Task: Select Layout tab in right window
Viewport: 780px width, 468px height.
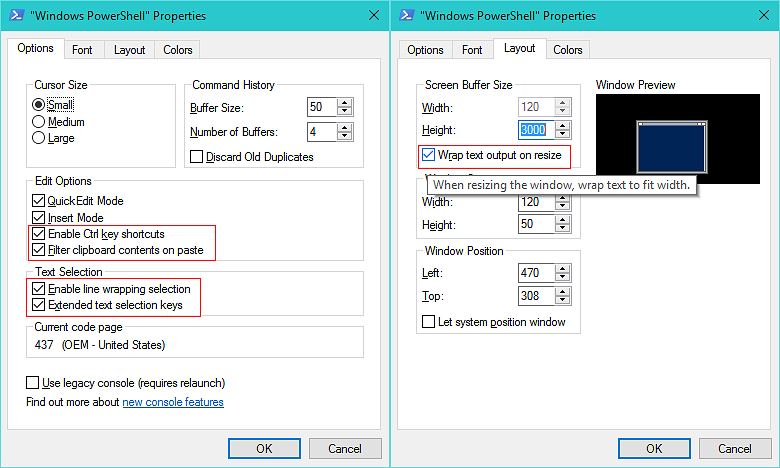Action: coord(520,48)
